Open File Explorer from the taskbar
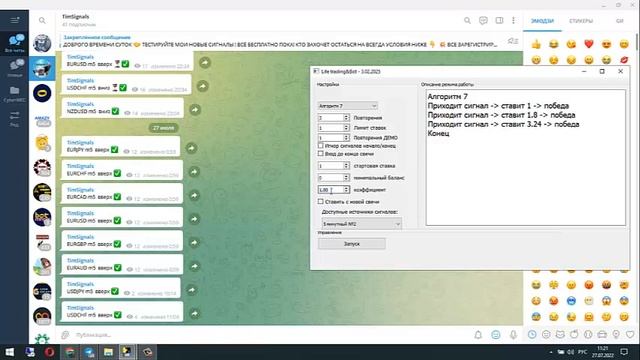This screenshot has height=360, width=640. (x=108, y=352)
